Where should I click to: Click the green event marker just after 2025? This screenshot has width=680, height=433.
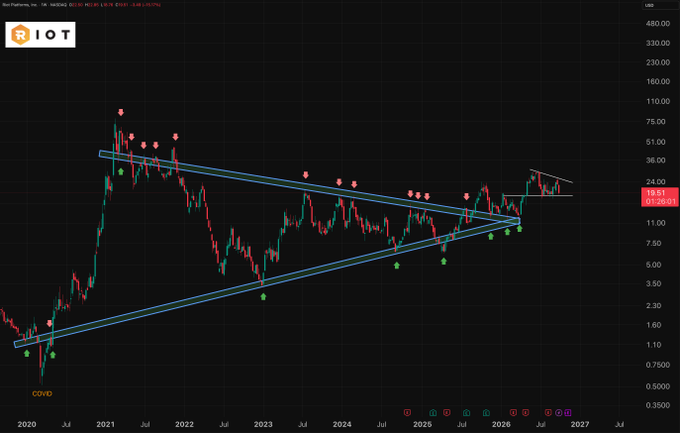(433, 412)
